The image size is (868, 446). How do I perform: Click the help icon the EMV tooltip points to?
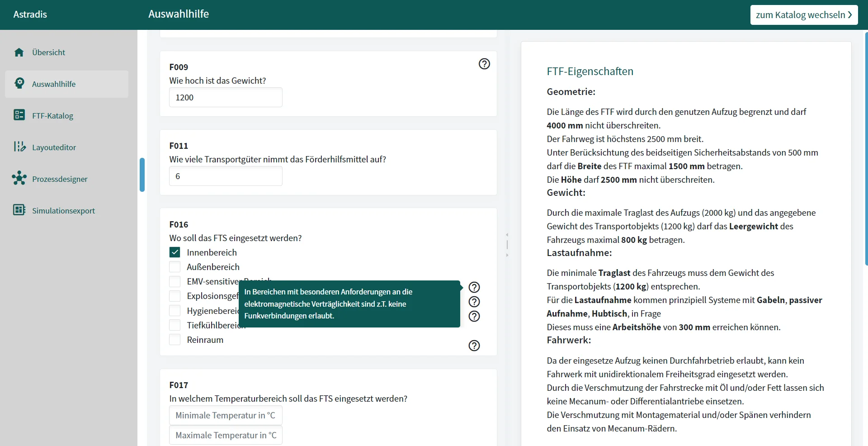474,287
